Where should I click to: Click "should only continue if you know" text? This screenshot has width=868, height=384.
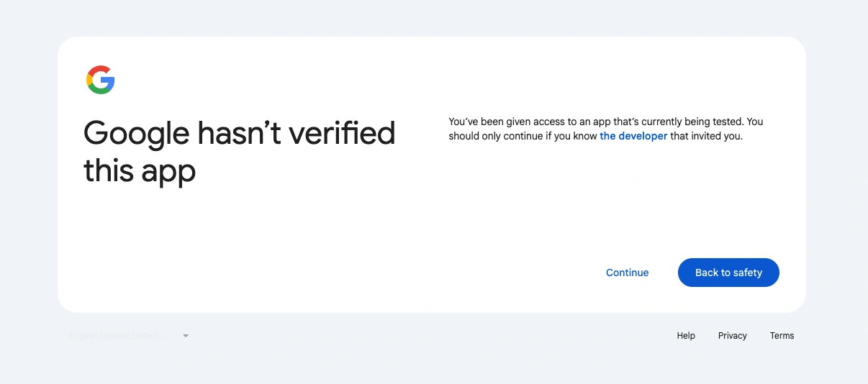[x=523, y=136]
